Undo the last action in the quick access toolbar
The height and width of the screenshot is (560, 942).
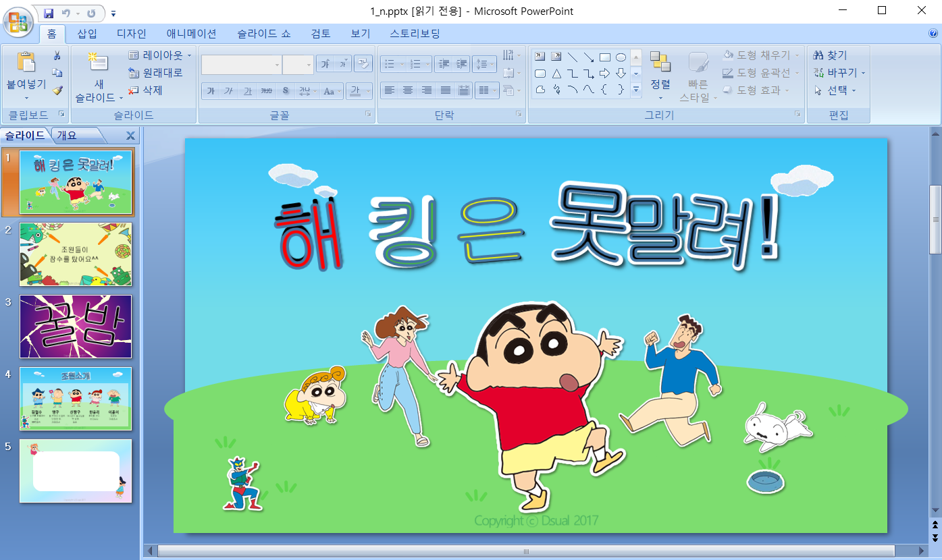pyautogui.click(x=66, y=12)
